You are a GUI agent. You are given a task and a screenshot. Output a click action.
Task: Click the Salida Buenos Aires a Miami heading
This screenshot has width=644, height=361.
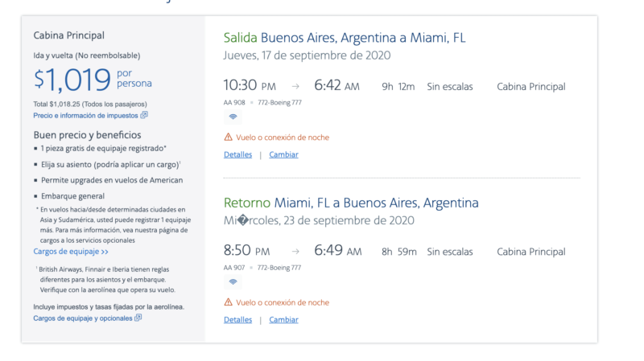[x=345, y=38]
